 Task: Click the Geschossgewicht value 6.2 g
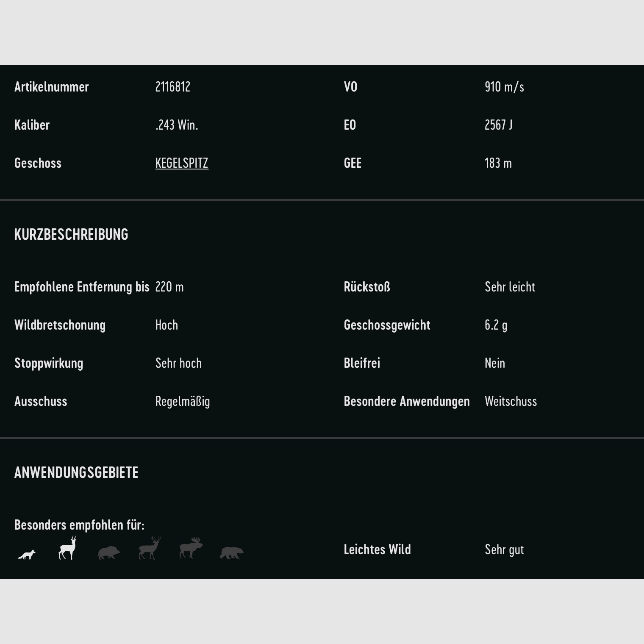click(496, 325)
